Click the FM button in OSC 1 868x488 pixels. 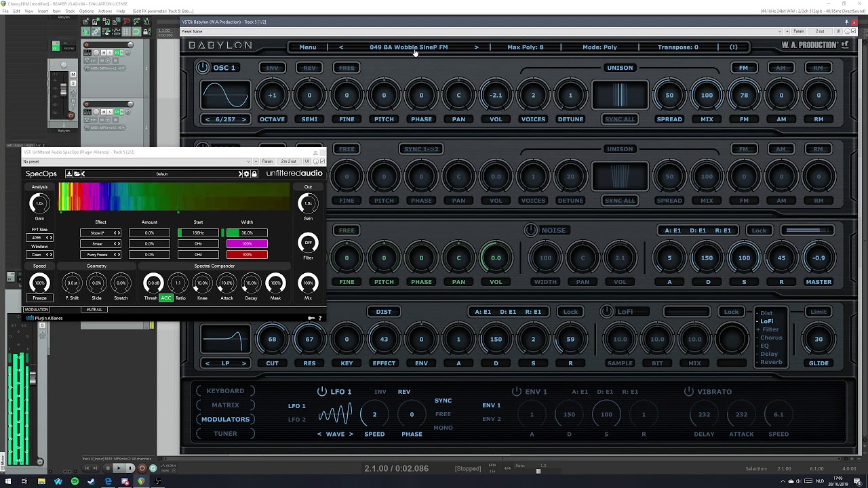(744, 68)
